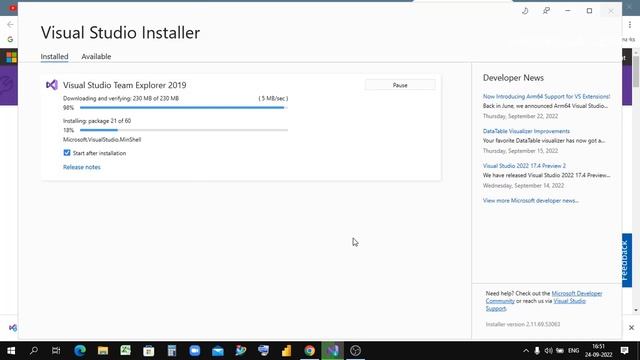Click the Developer News heading

[513, 78]
